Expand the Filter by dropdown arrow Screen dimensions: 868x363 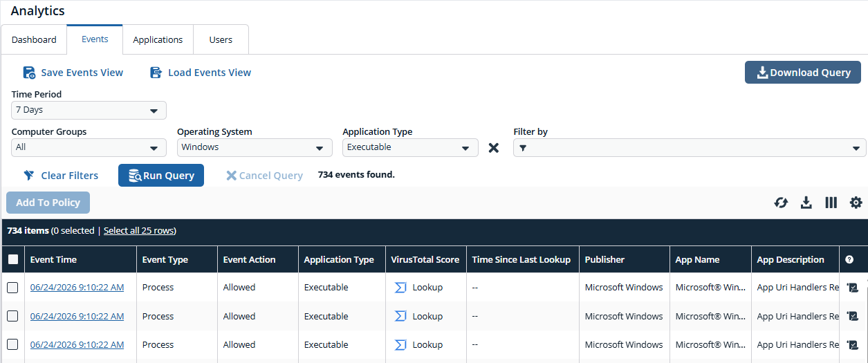[x=856, y=148]
